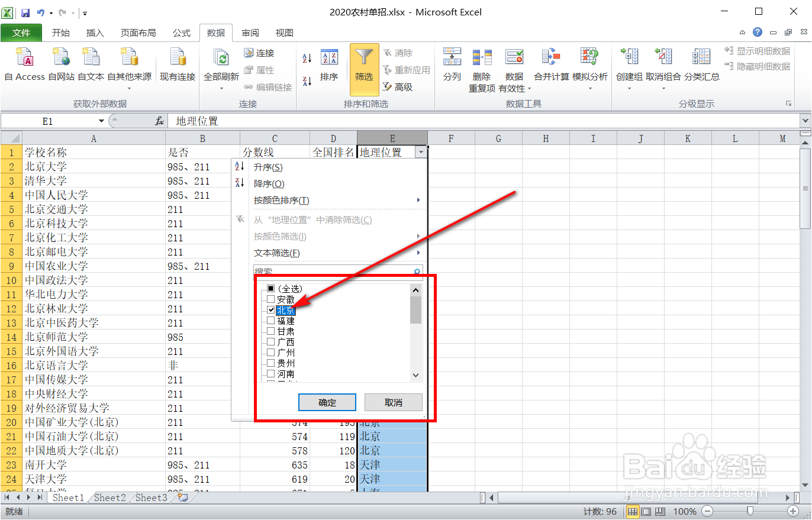The width and height of the screenshot is (812, 520).
Task: Toggle the 全选 (Select All) checkbox
Action: tap(270, 289)
